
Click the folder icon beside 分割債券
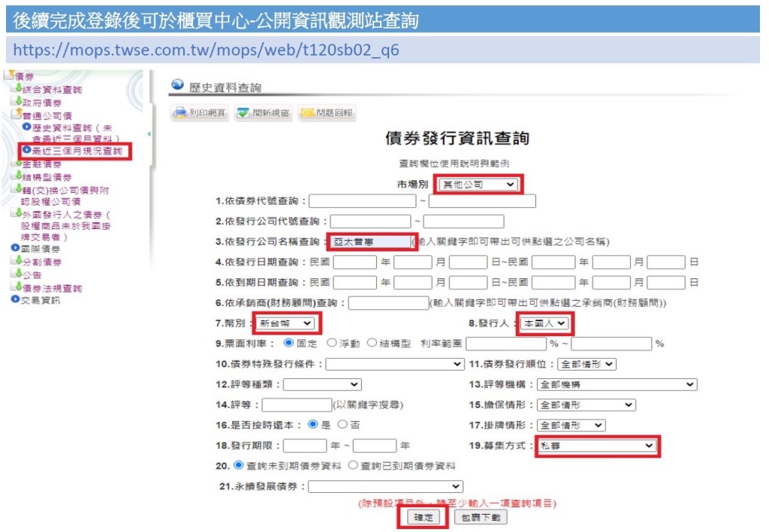coord(17,261)
